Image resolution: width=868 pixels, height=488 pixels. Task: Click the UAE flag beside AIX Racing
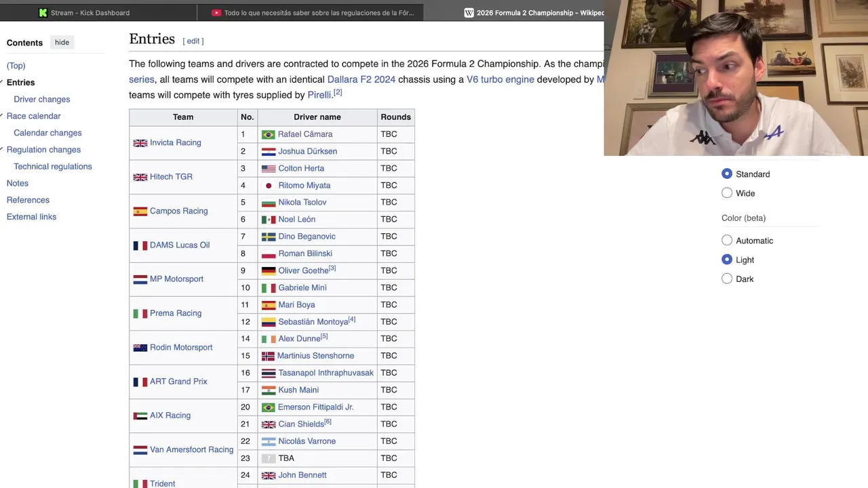pos(140,416)
